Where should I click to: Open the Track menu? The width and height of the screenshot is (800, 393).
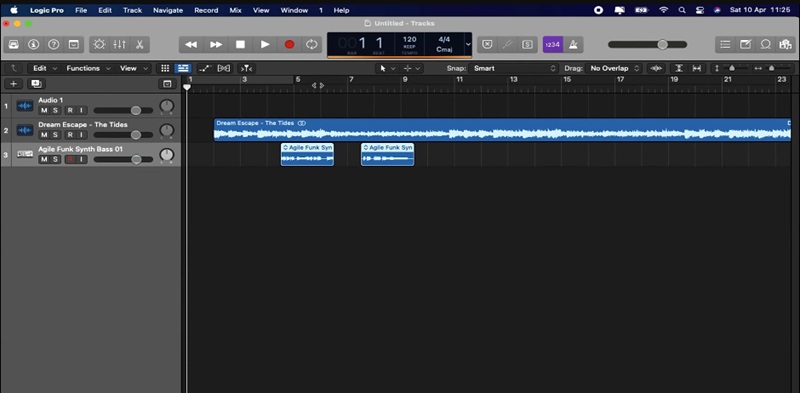(132, 10)
